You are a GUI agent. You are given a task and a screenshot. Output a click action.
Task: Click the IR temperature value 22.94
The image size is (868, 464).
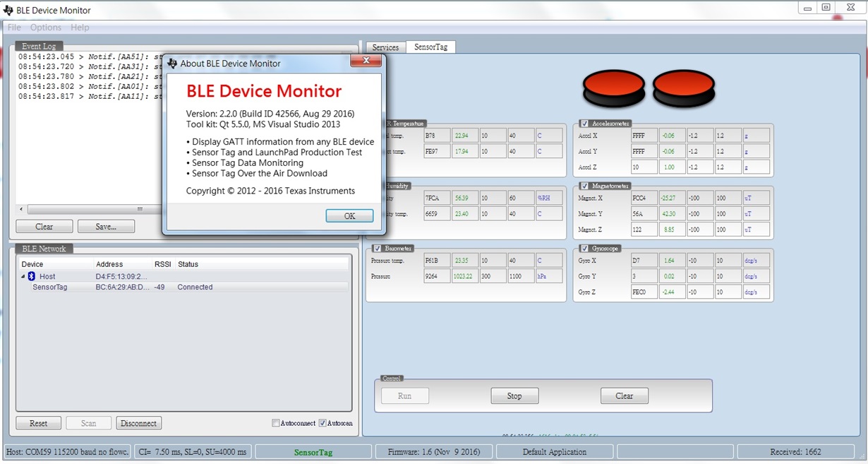(x=464, y=136)
